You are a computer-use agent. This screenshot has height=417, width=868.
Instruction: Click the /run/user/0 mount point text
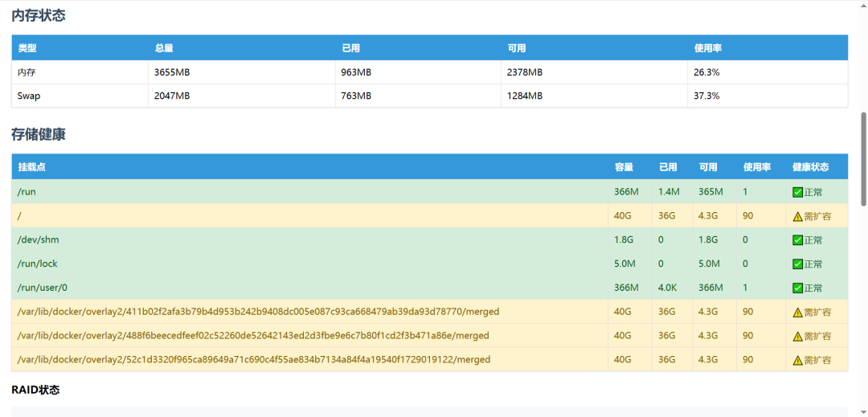point(43,288)
